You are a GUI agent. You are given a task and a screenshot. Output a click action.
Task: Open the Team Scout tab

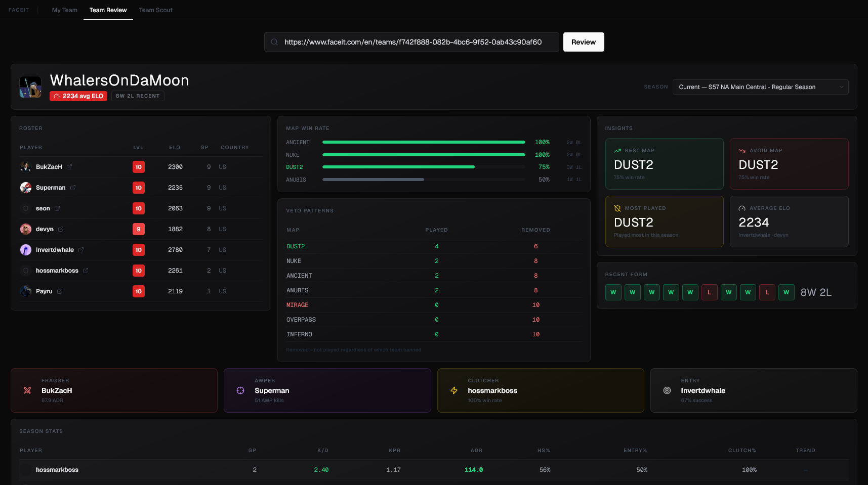(x=156, y=10)
